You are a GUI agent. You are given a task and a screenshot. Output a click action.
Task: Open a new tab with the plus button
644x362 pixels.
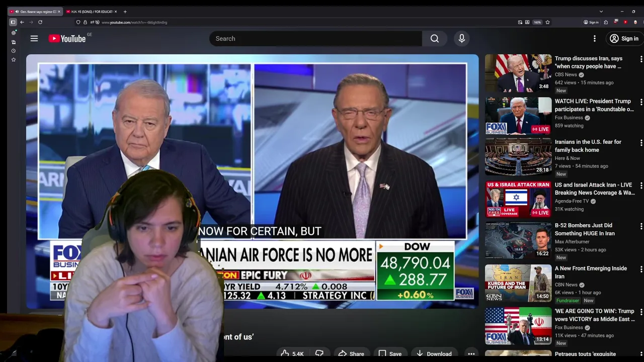point(125,12)
